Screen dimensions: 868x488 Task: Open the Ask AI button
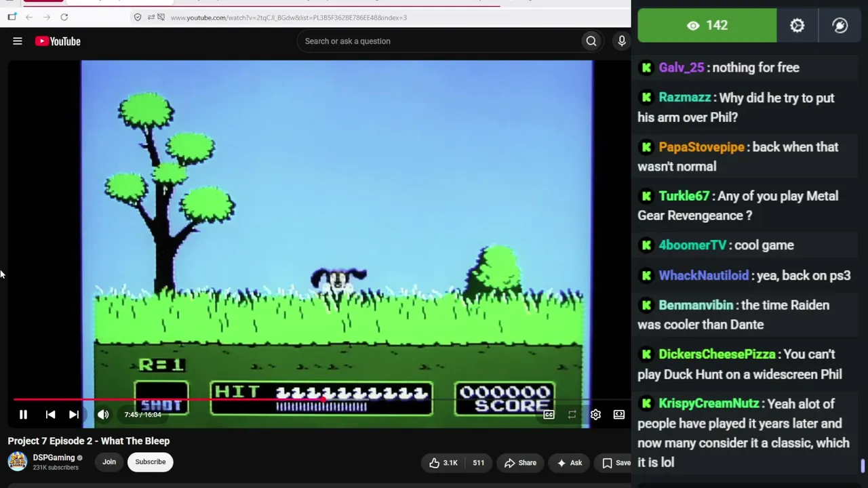point(570,463)
